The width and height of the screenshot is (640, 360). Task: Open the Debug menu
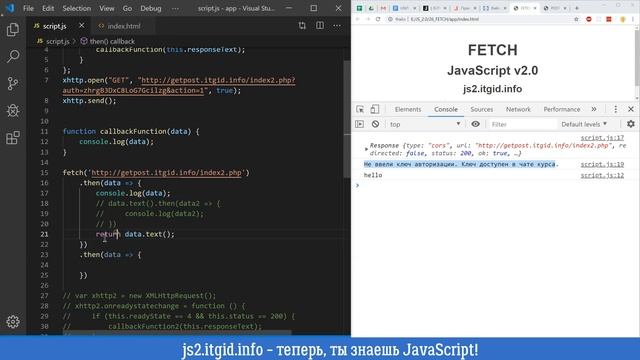pyautogui.click(x=151, y=8)
